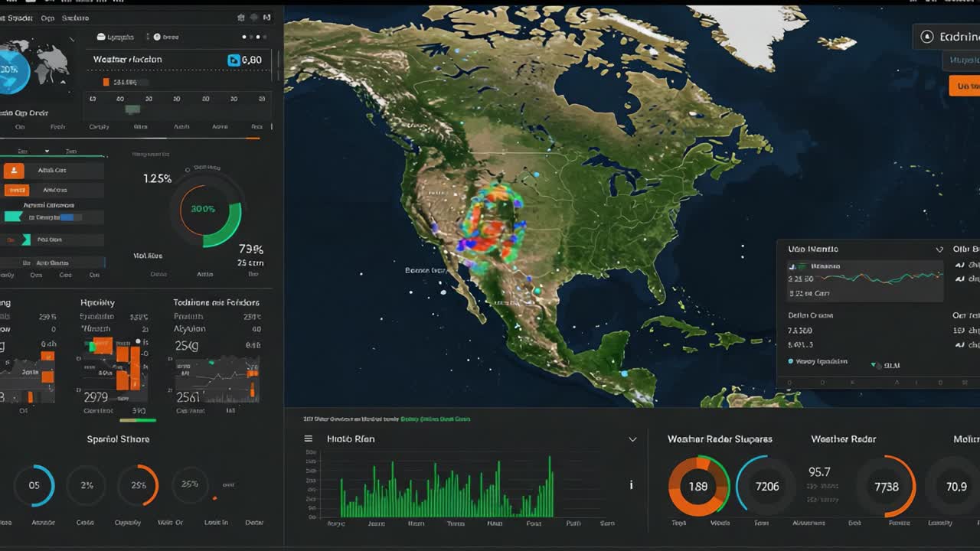Screen dimensions: 980x551
Task: Open the Weather Radar blue share icon
Action: (232, 59)
